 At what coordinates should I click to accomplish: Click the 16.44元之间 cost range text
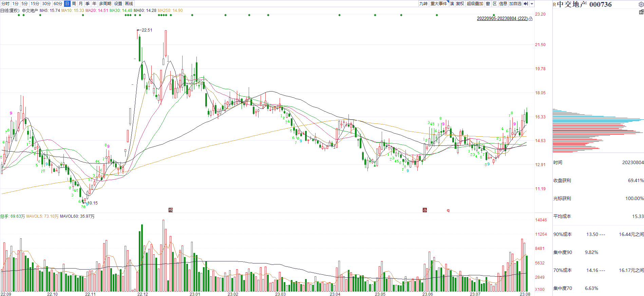pyautogui.click(x=631, y=235)
